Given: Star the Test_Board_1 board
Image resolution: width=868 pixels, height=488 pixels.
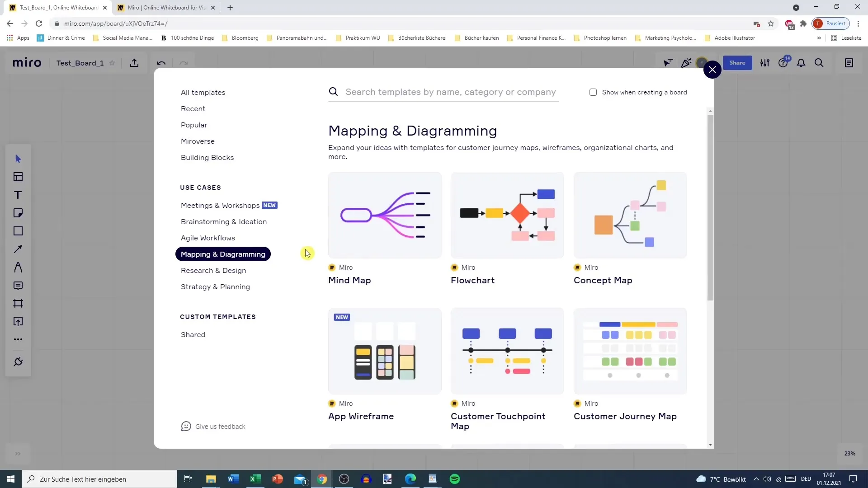Looking at the screenshot, I should (113, 63).
